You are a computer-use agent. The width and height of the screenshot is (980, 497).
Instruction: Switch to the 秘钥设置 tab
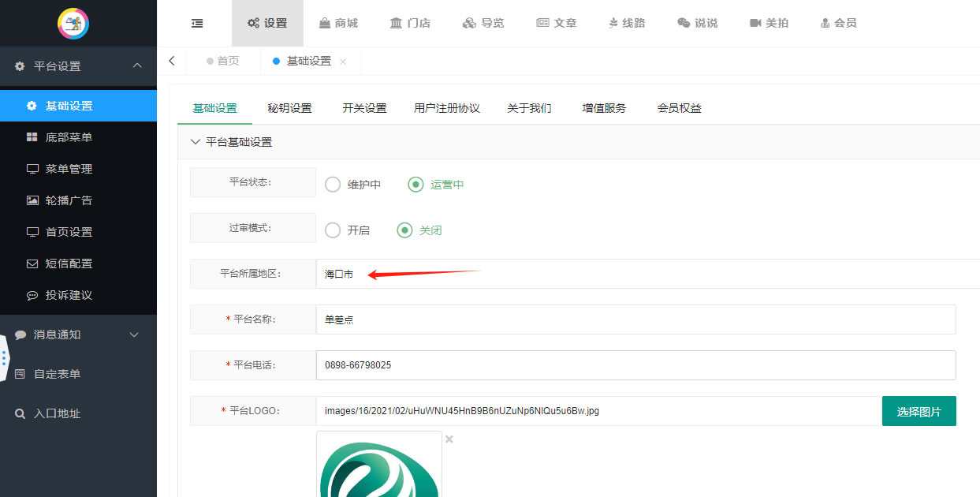click(289, 108)
